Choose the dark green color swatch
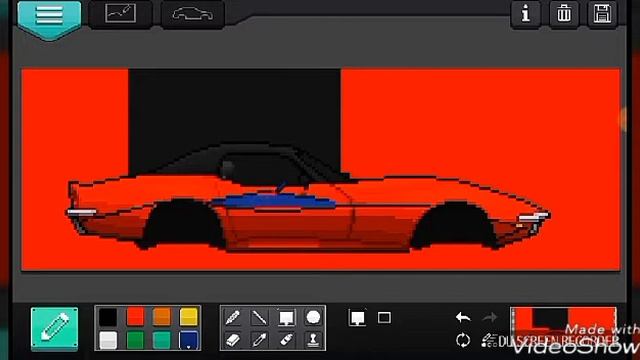Screen dimensions: 640x360 tap(135, 340)
